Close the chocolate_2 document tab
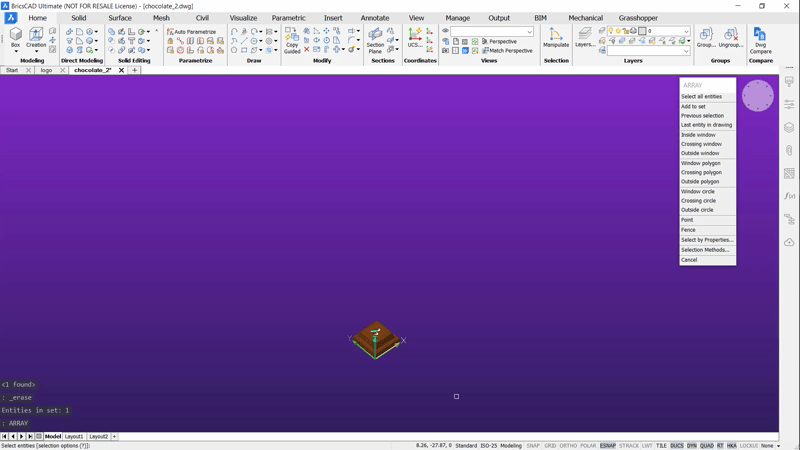Viewport: 800px width, 450px height. (121, 70)
